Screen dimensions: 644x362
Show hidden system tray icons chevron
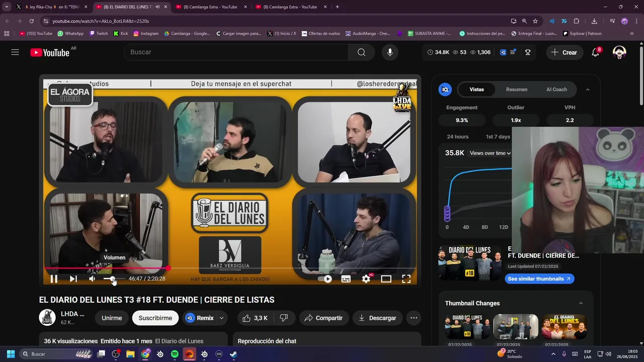coord(553,354)
